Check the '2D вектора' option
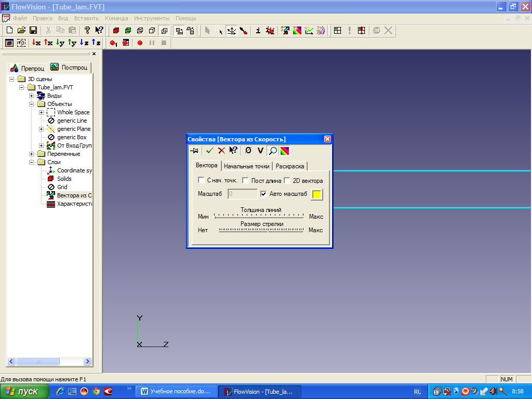 coord(287,180)
